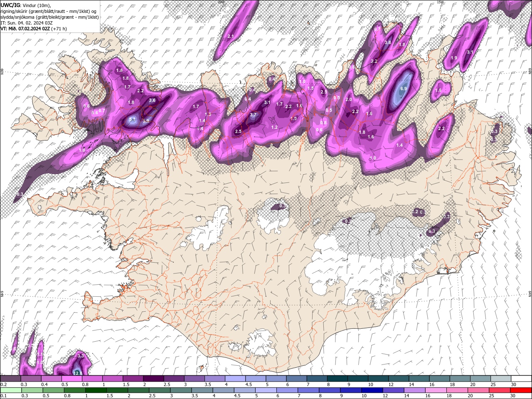Click the 3.3 value near the bottom-left cell

pyautogui.click(x=81, y=356)
